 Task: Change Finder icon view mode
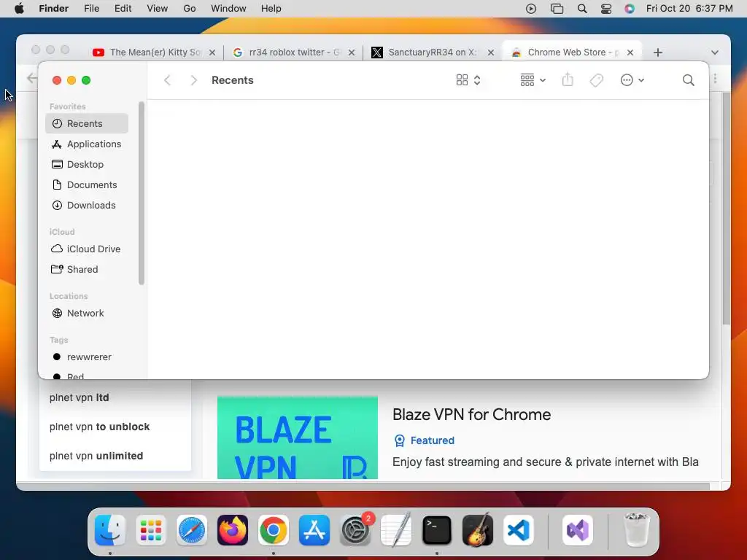tap(468, 80)
